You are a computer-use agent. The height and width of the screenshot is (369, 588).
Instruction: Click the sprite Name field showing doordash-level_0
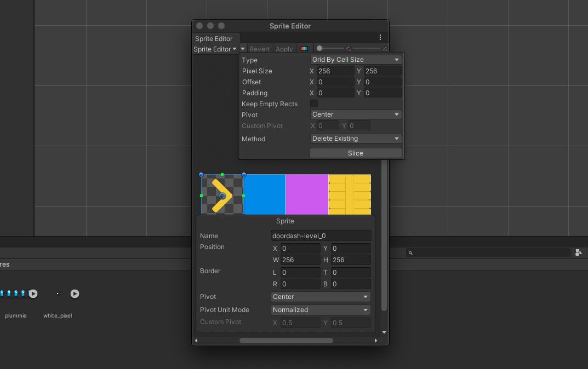click(x=320, y=235)
